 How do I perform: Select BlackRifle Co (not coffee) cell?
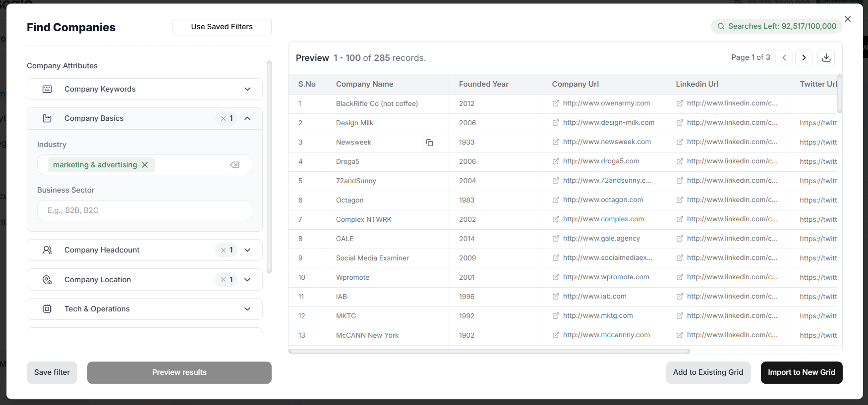(387, 103)
